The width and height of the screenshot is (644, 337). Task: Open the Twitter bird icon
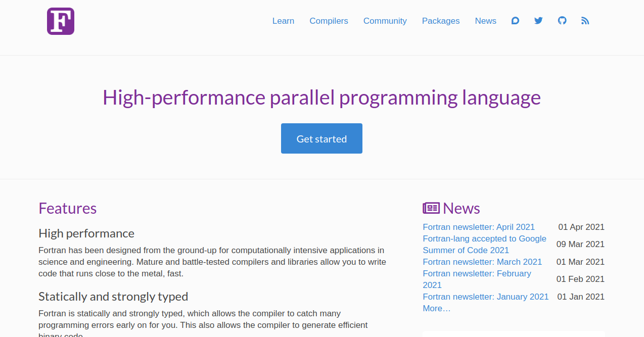tap(538, 21)
